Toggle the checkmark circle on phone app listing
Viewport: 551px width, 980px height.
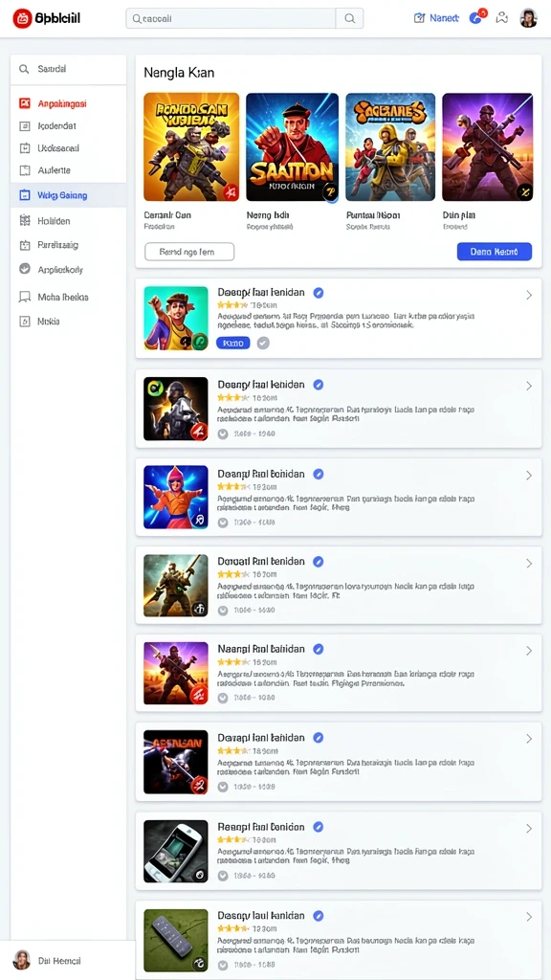pyautogui.click(x=222, y=876)
